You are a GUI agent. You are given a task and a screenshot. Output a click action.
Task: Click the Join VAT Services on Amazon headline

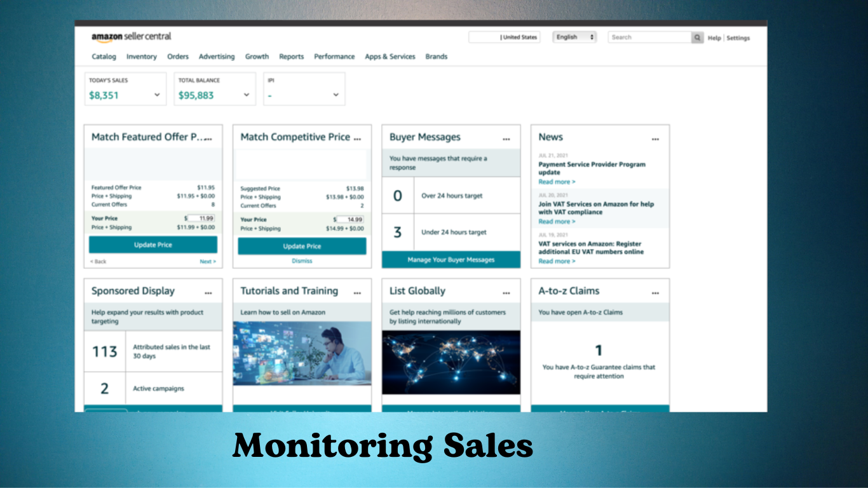coord(596,208)
